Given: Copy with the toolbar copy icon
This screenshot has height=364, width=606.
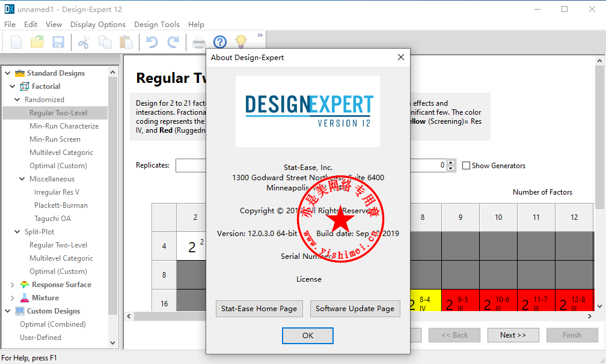Looking at the screenshot, I should (x=105, y=42).
